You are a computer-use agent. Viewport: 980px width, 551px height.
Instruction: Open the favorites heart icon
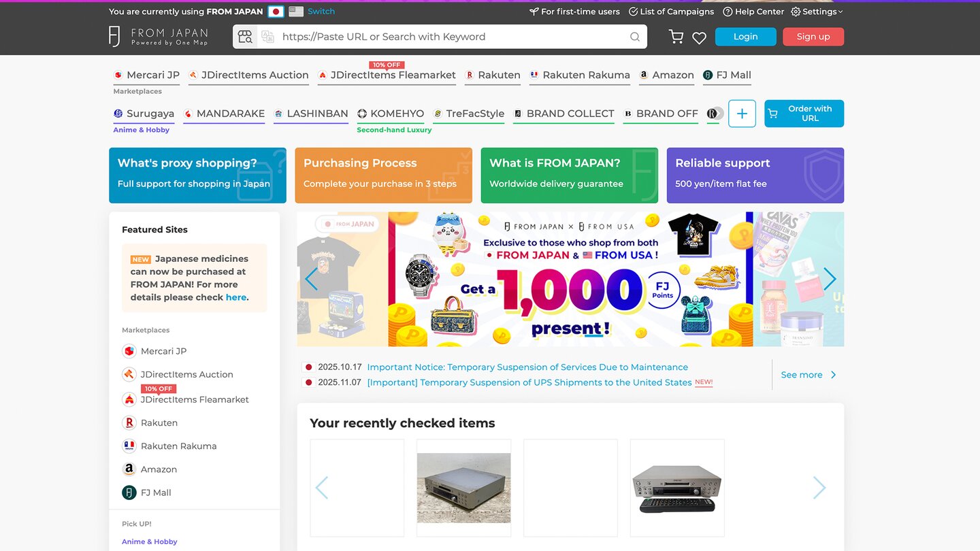tap(699, 38)
